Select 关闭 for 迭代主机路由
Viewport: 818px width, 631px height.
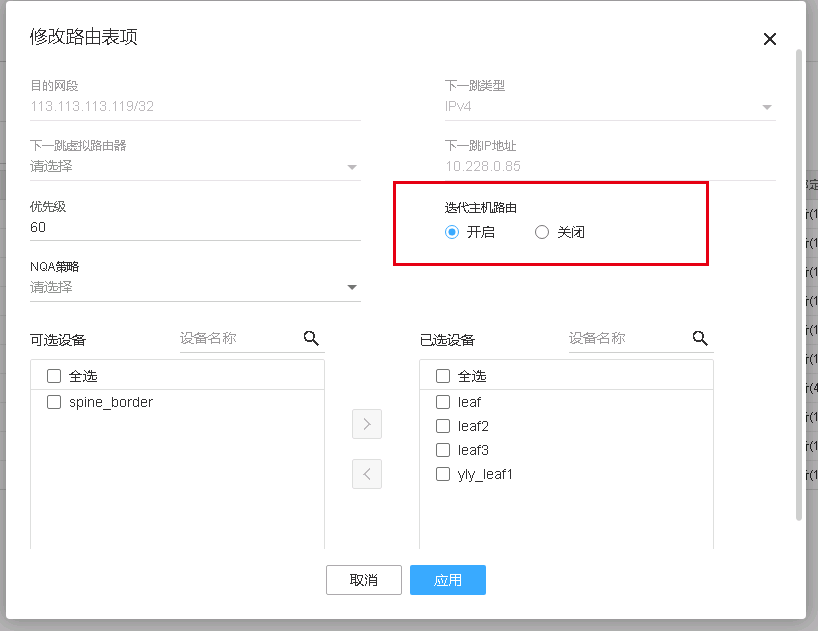pyautogui.click(x=542, y=232)
